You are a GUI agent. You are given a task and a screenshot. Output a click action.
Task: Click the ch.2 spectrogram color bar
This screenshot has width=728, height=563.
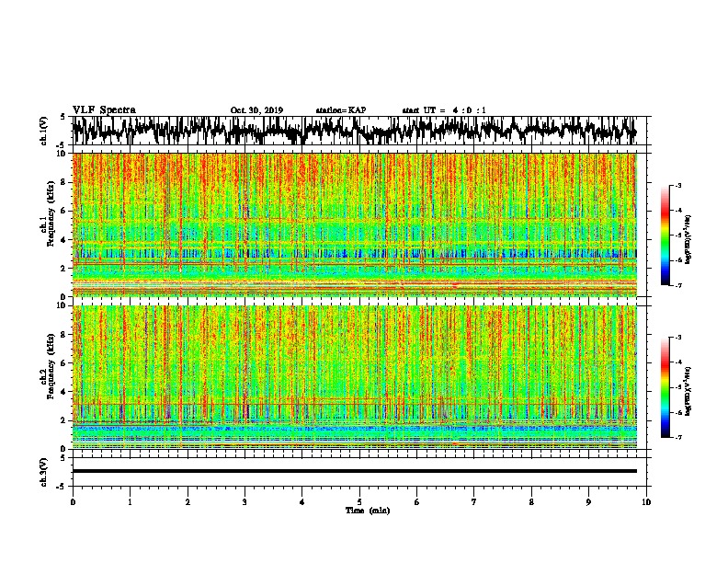665,387
